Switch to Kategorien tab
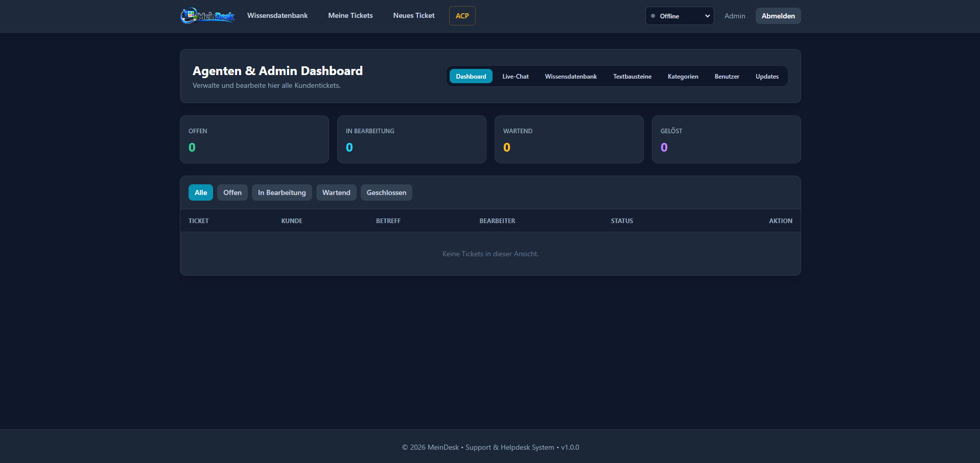 coord(683,76)
